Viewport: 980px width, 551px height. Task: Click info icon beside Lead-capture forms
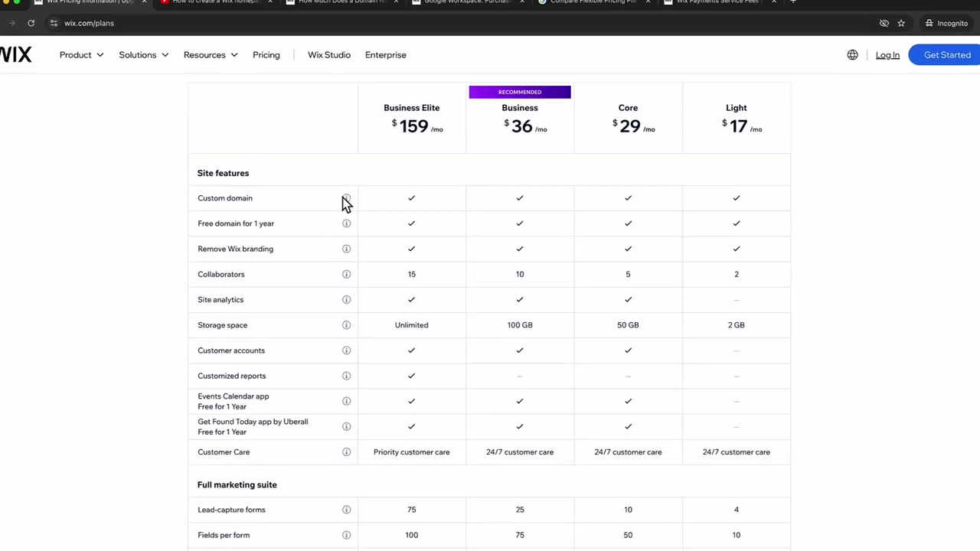[346, 510]
